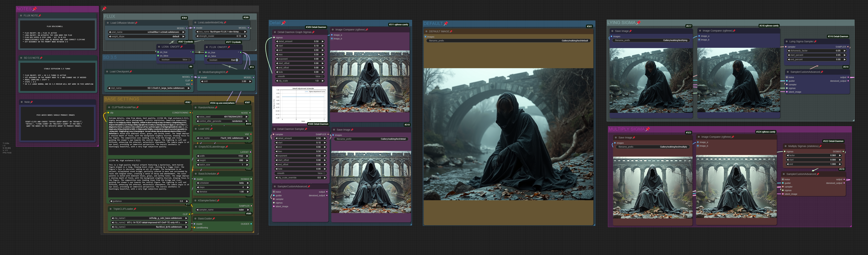
Task: Click collapse dot on CLIPTextEncodeFlux node
Action: coord(109,107)
